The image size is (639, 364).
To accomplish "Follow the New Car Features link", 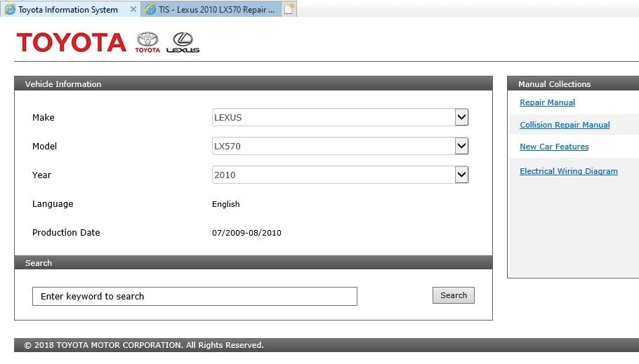I will tap(554, 147).
